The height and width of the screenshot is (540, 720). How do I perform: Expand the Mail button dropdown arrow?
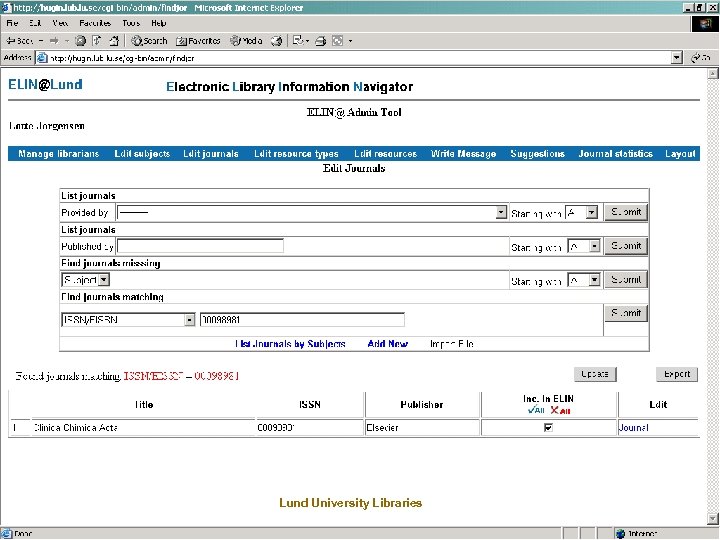point(307,41)
